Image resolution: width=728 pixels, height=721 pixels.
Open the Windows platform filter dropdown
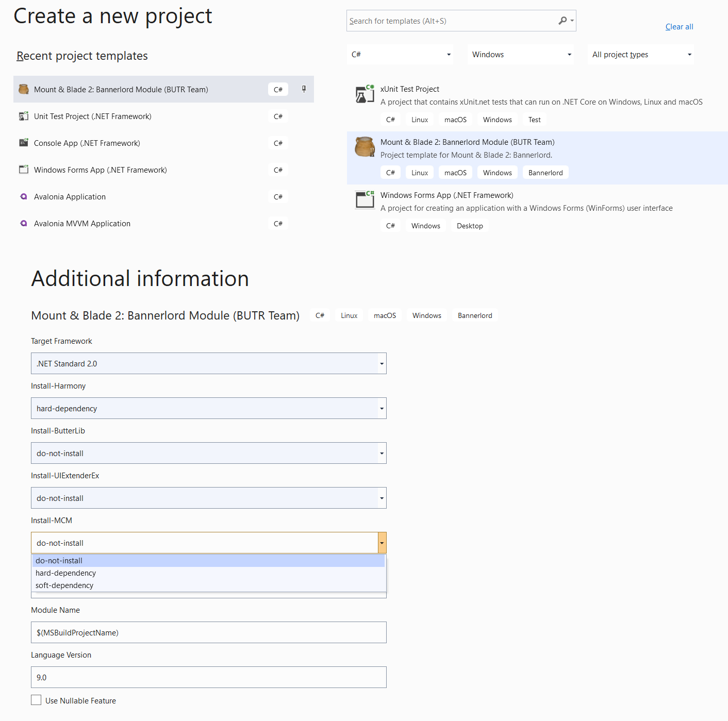tap(521, 55)
